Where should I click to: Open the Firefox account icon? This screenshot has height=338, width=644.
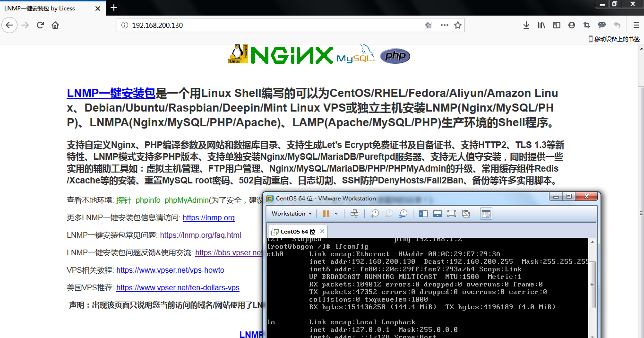tap(572, 25)
